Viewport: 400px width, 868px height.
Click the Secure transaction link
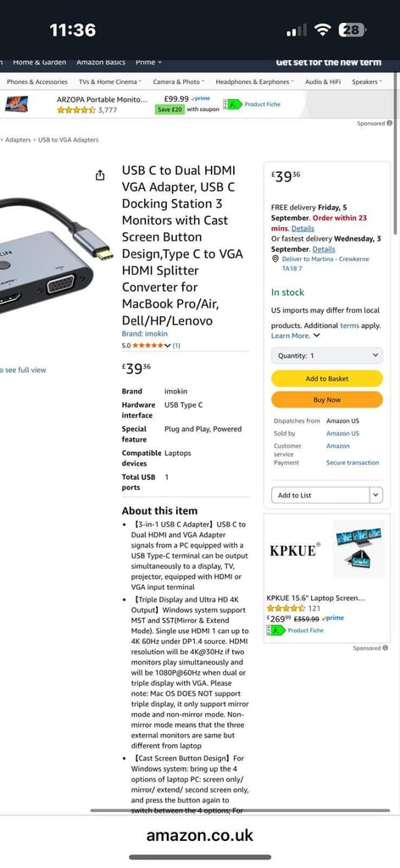pos(353,462)
